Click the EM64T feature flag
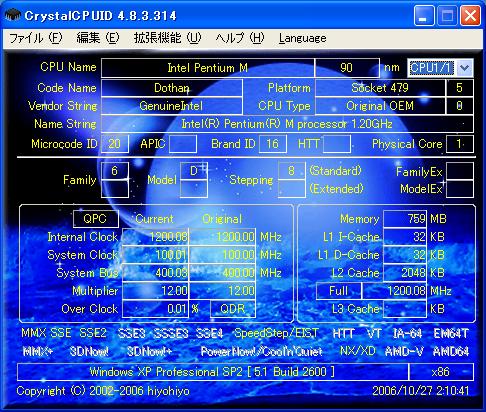This screenshot has height=412, width=486. [x=451, y=333]
